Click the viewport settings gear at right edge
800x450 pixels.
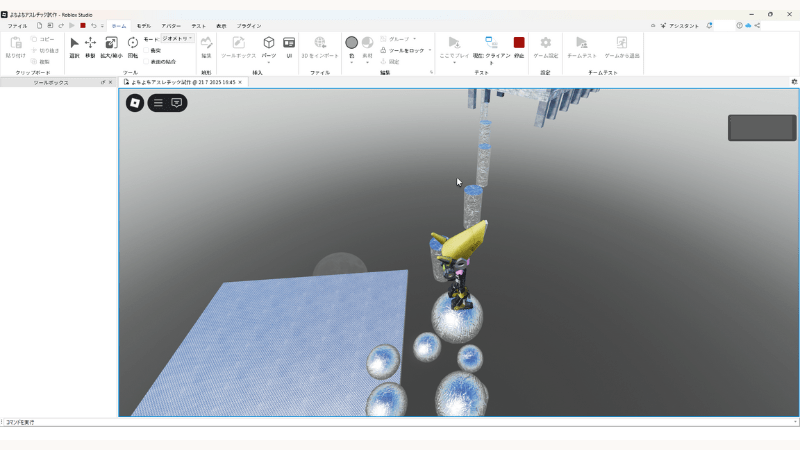(794, 82)
